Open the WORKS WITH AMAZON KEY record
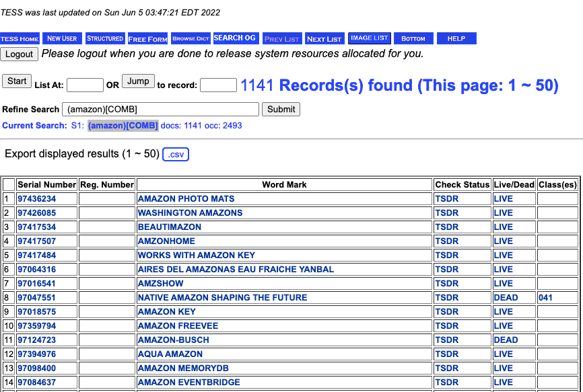 [x=197, y=255]
